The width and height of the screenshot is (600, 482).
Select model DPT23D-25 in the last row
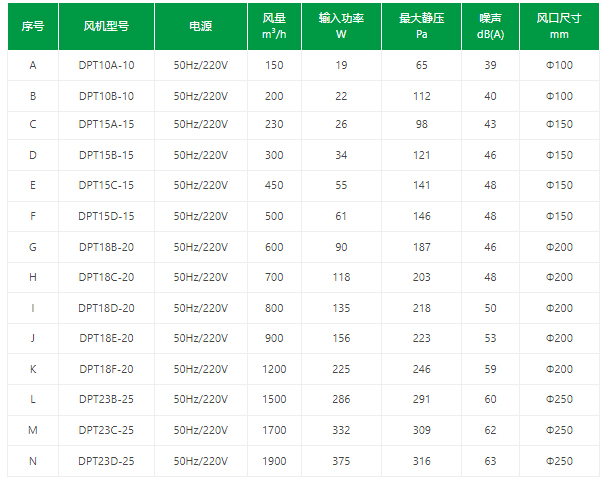tap(106, 461)
